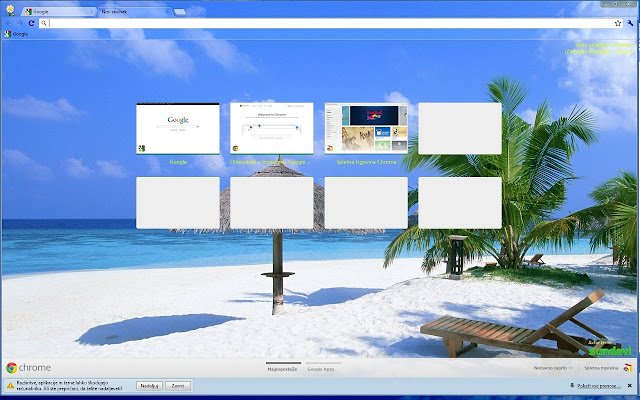The width and height of the screenshot is (640, 400).
Task: Click the Nadaljuj button in the warning bar
Action: coord(149,386)
